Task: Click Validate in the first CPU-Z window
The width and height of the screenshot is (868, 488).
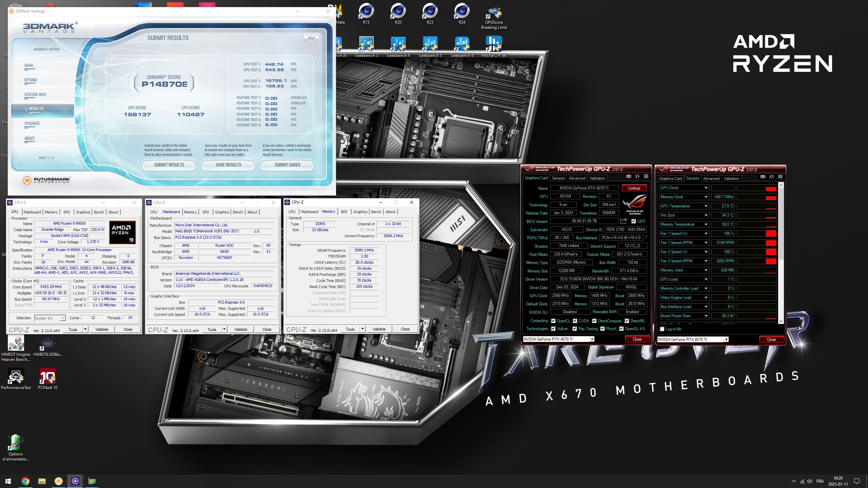Action: pos(102,329)
